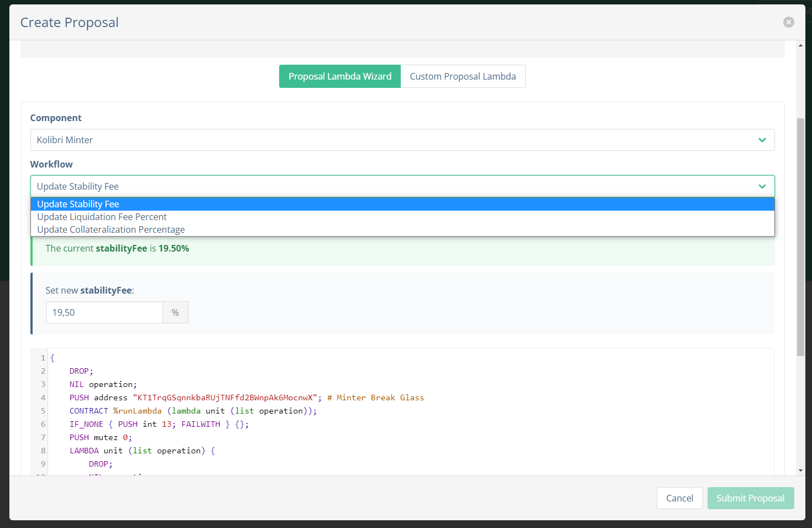Click the LAMBDA unit code line
812x528 pixels.
point(142,451)
